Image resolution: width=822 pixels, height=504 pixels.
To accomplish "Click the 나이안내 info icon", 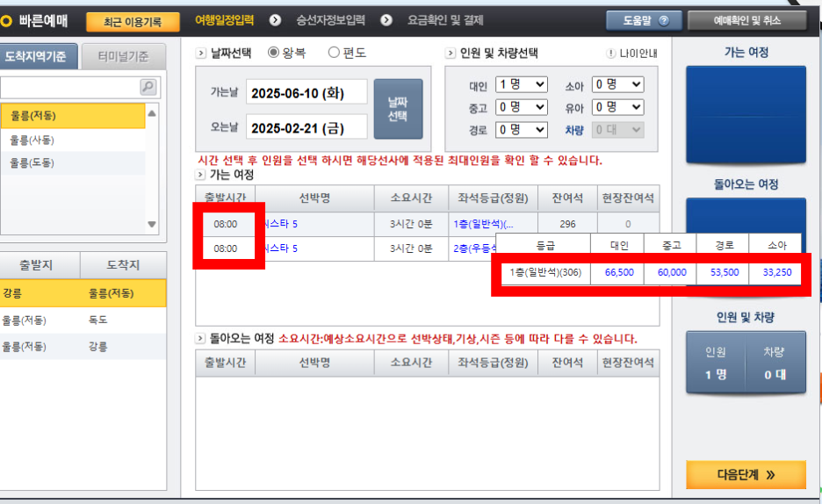I will pyautogui.click(x=610, y=54).
